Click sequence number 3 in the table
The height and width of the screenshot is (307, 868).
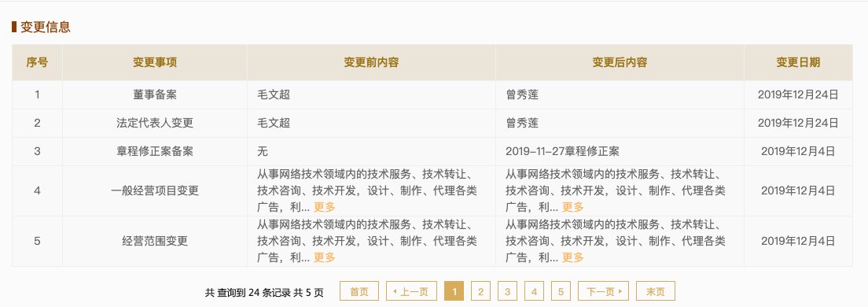click(37, 151)
